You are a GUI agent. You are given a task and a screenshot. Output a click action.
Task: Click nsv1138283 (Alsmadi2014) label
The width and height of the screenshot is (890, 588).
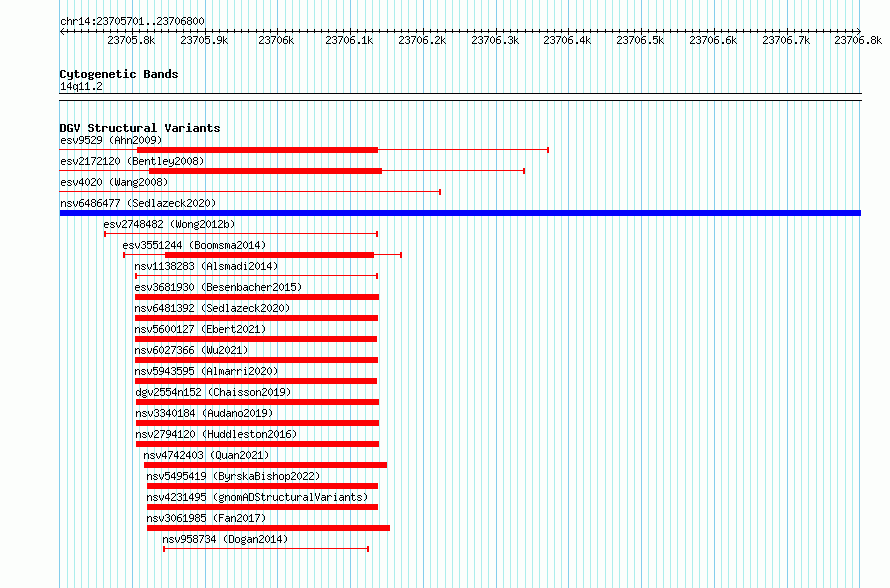[x=206, y=266]
